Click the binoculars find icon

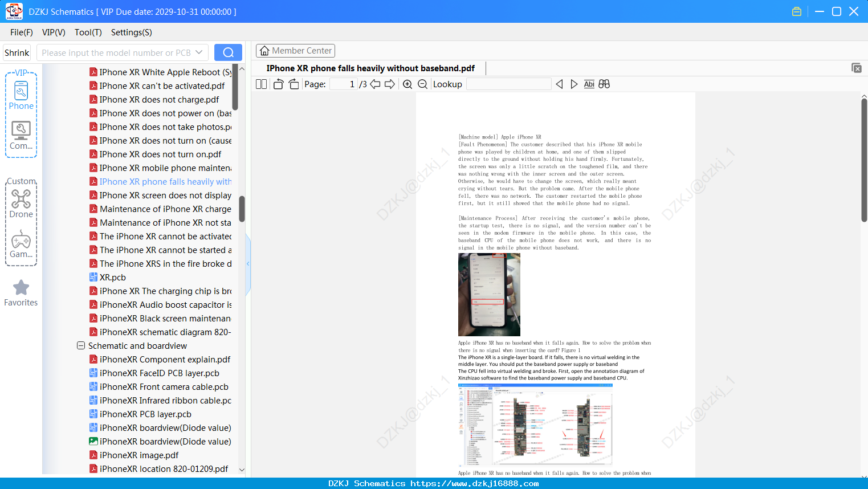point(604,84)
